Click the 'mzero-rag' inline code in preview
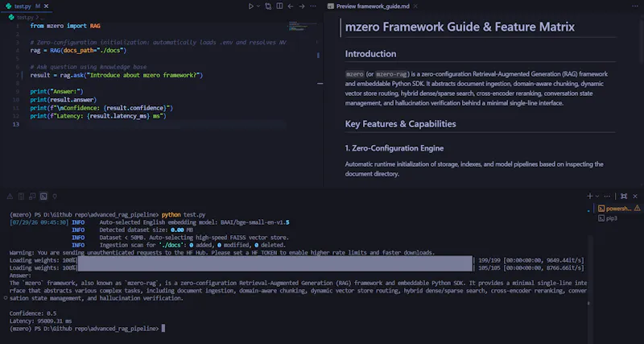 pos(391,74)
